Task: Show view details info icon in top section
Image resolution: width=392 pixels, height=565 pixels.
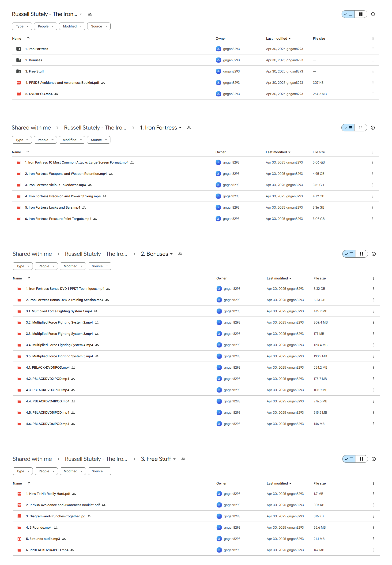Action: click(373, 14)
